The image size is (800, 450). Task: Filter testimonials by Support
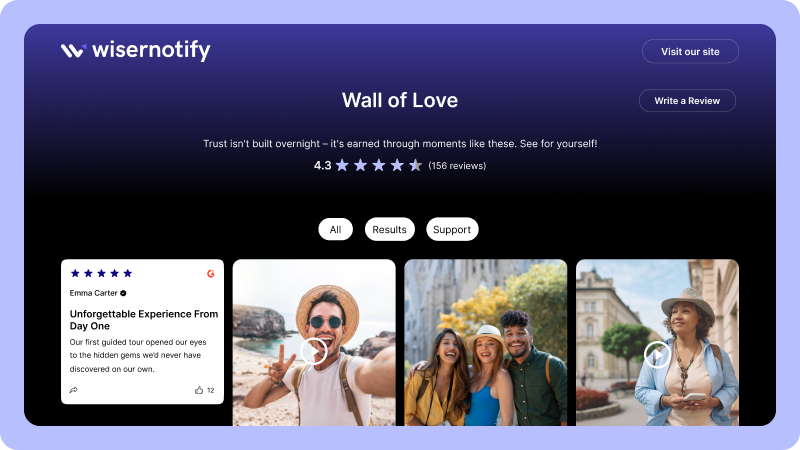click(x=452, y=230)
